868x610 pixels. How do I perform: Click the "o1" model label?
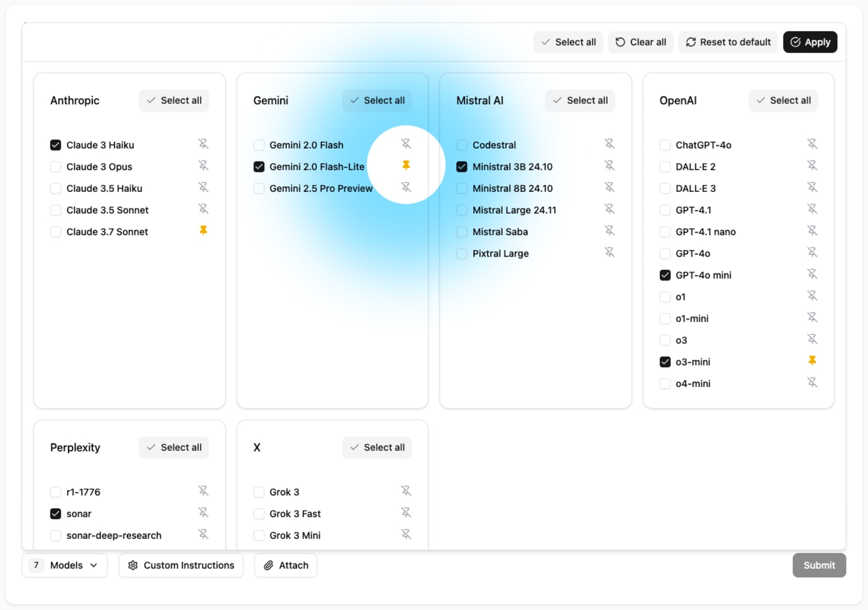point(680,297)
